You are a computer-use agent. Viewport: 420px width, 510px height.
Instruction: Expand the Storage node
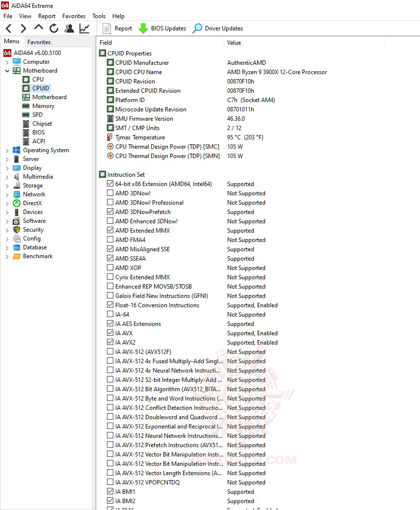[x=7, y=186]
